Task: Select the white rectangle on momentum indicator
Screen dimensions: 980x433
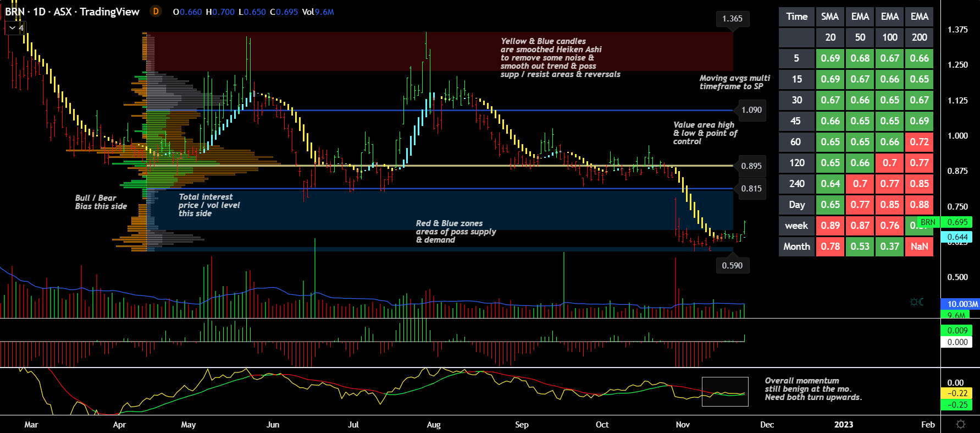Action: 725,391
